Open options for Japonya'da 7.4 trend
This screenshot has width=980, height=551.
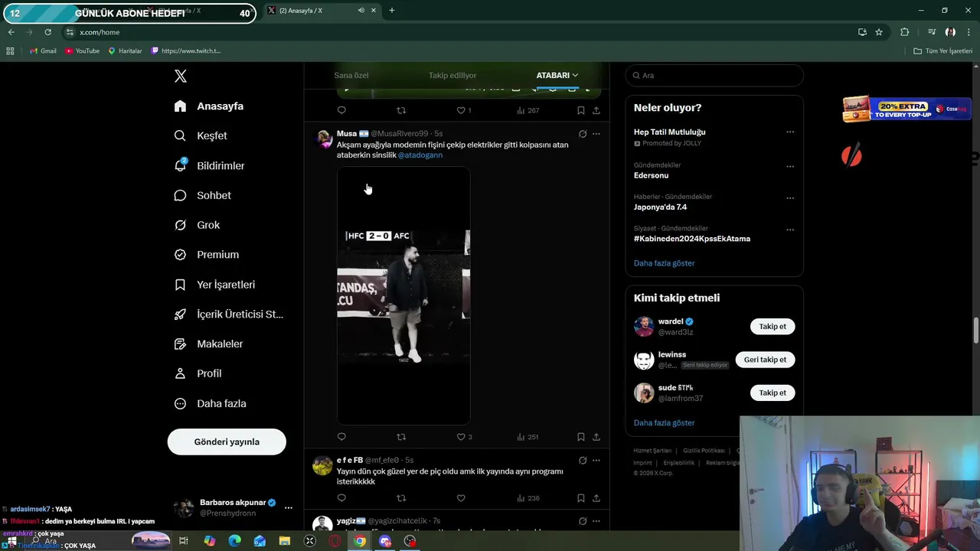pyautogui.click(x=790, y=197)
